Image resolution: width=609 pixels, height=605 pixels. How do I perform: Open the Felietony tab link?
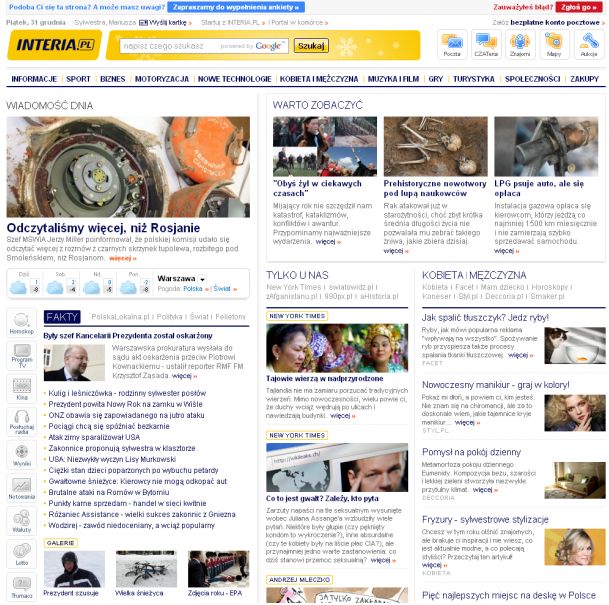(x=231, y=317)
